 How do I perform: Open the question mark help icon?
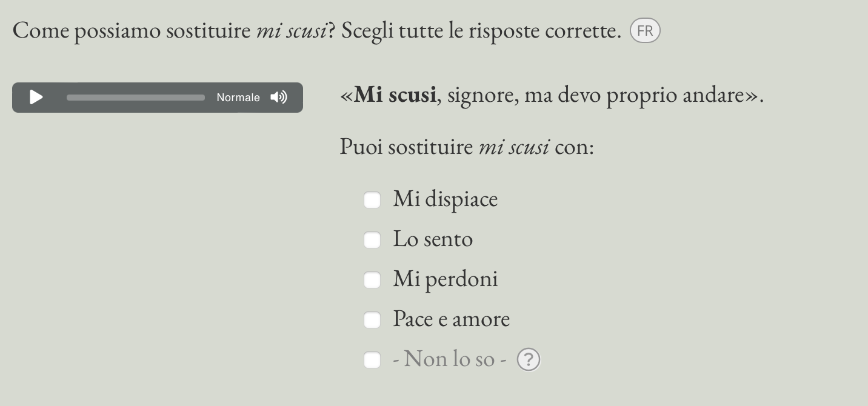[x=529, y=360]
